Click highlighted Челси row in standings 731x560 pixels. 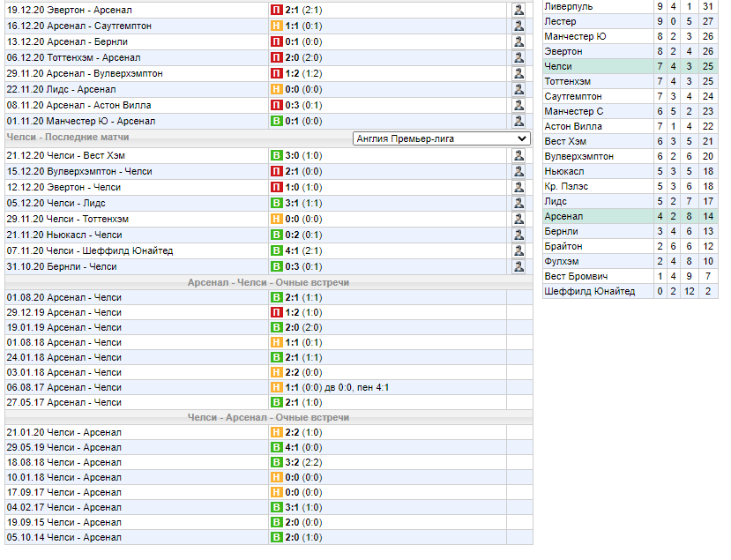[x=630, y=66]
